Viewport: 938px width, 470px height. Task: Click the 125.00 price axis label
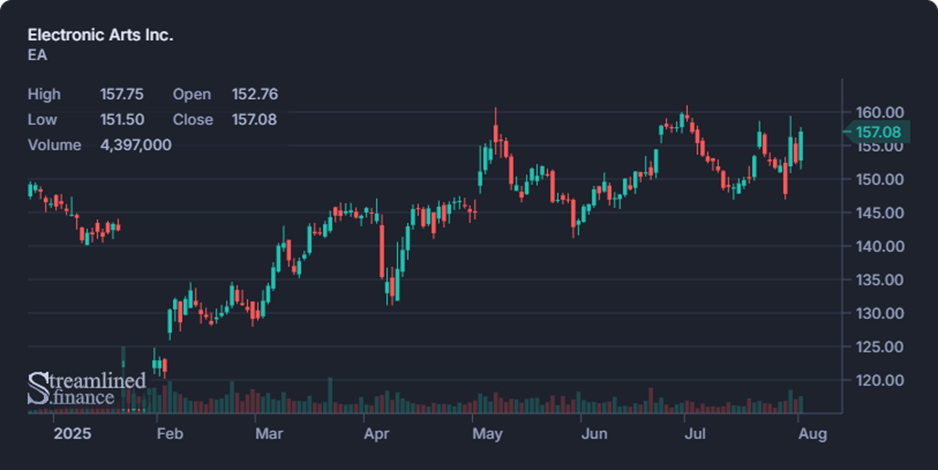tap(879, 347)
